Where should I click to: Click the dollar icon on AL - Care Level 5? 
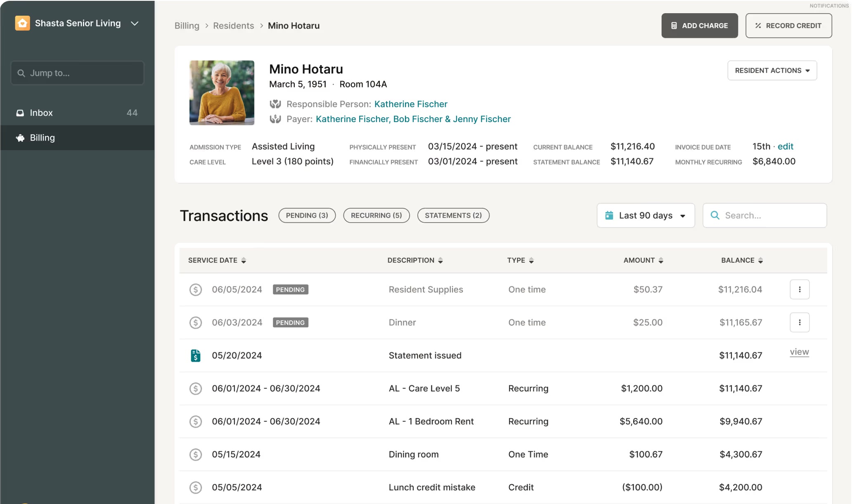(196, 389)
